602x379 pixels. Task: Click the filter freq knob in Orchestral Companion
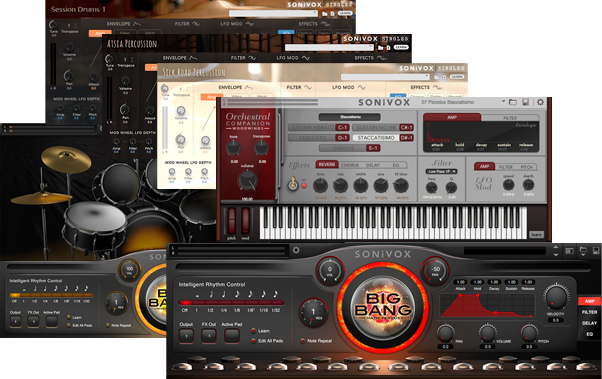(432, 187)
